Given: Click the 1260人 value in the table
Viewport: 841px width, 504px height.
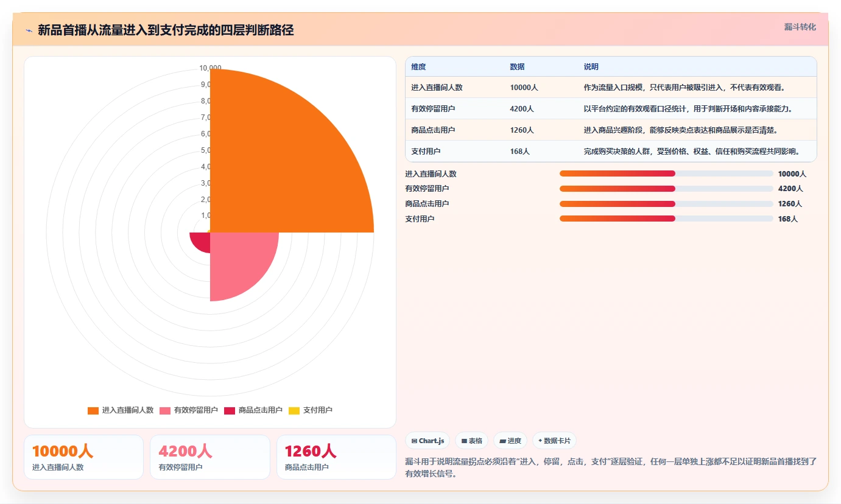Looking at the screenshot, I should [522, 130].
